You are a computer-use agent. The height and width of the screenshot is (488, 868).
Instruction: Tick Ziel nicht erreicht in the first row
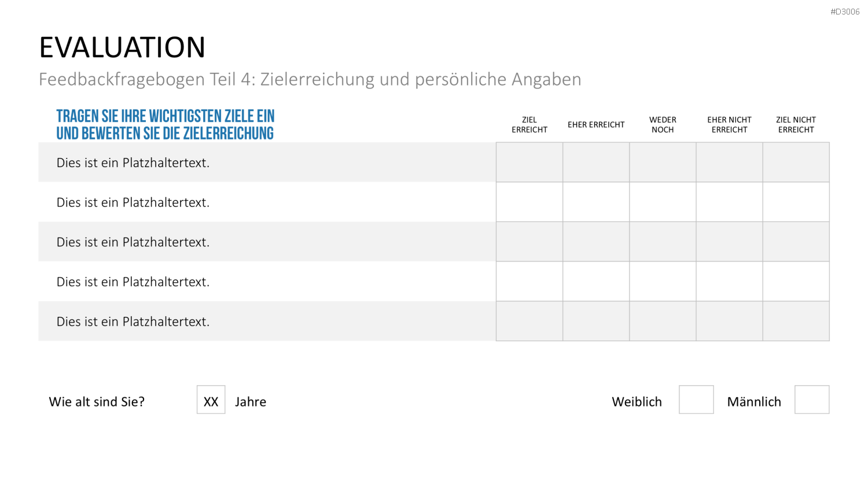tap(796, 162)
